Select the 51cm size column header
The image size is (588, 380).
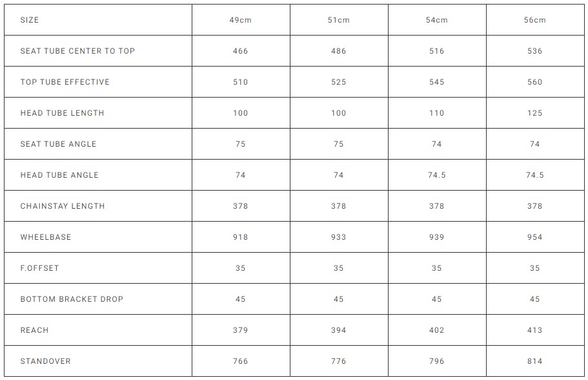(x=339, y=20)
